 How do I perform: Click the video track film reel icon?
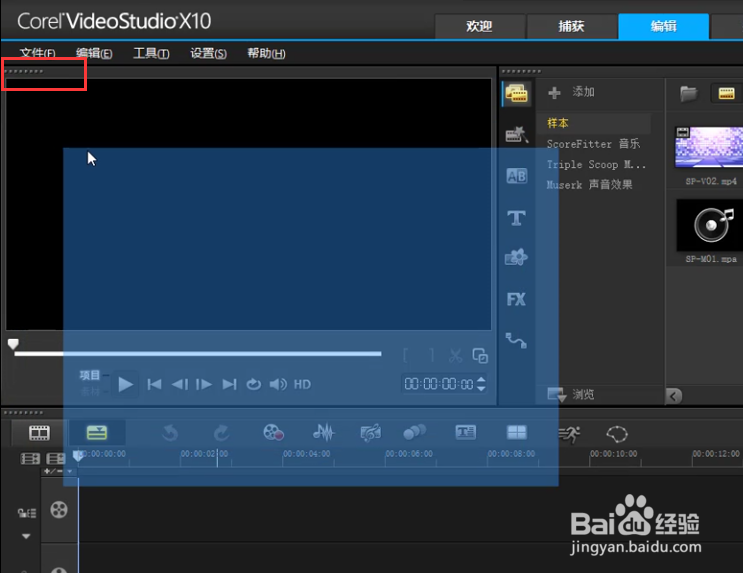pos(59,510)
